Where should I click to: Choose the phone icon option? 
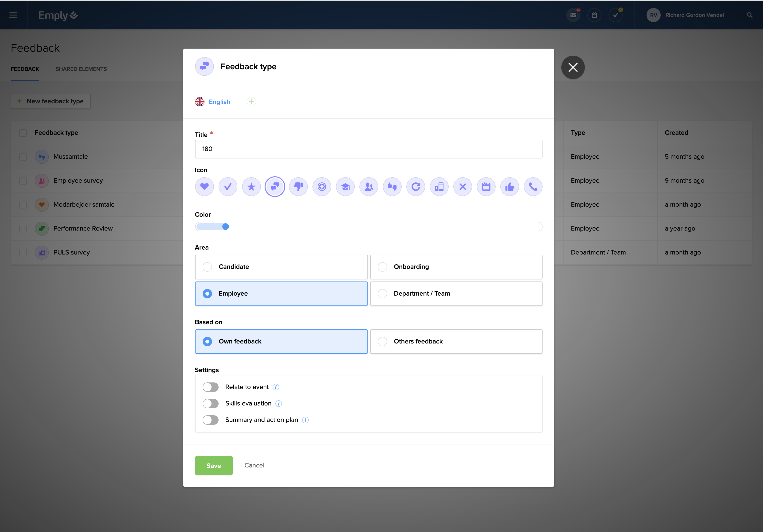click(x=533, y=187)
